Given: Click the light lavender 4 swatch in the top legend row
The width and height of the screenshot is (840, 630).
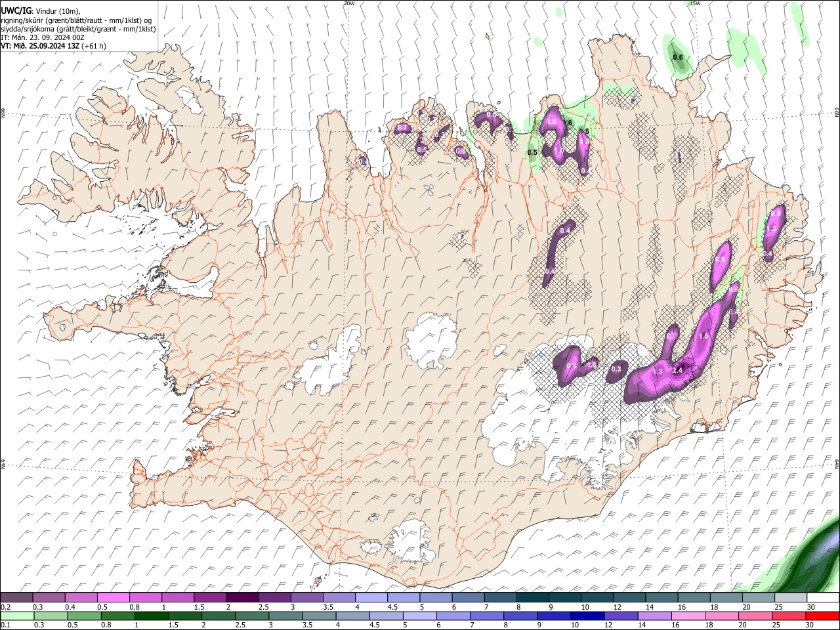Looking at the screenshot, I should pos(371,597).
